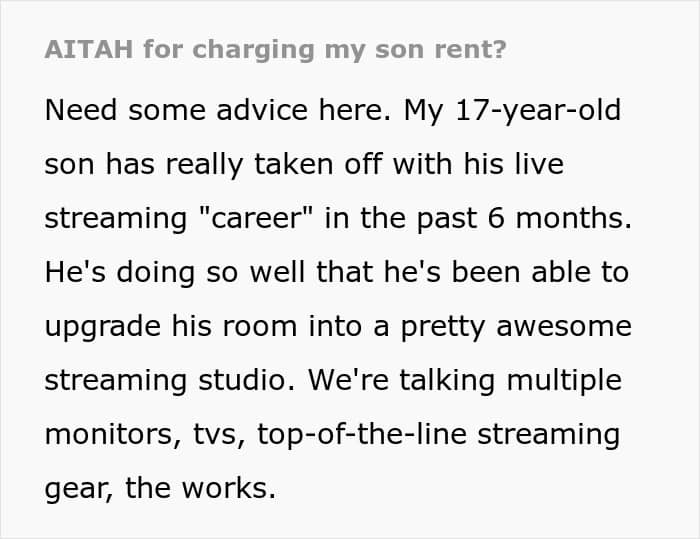This screenshot has width=700, height=539.
Task: Click the line starting "He's doing so well"
Action: [336, 272]
